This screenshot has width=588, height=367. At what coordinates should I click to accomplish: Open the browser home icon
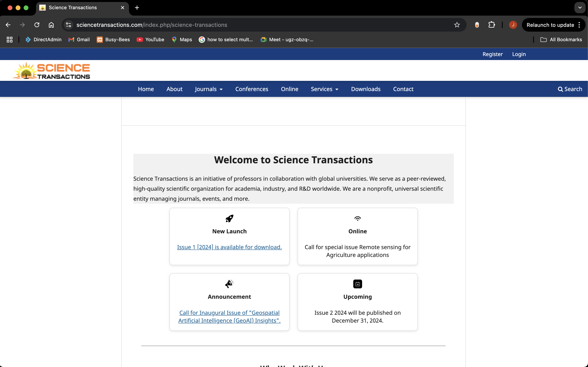[51, 25]
